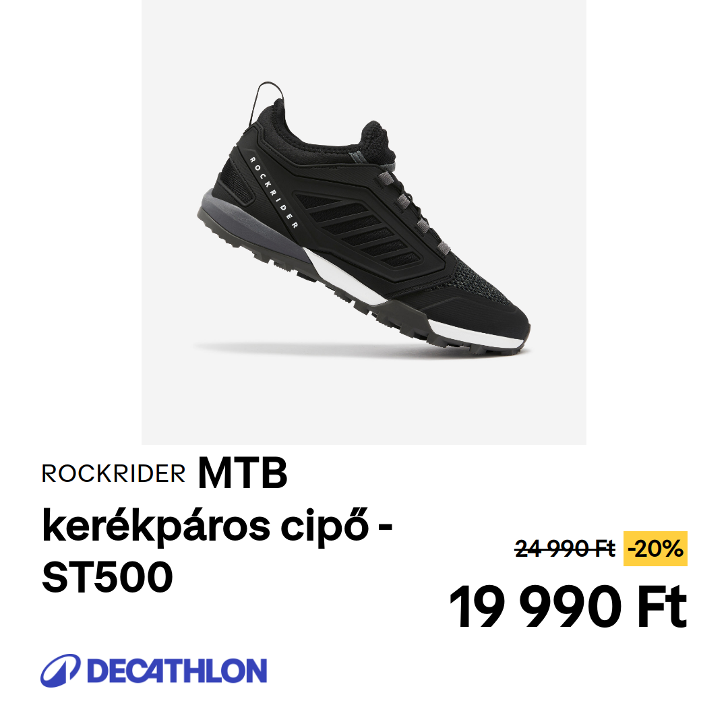Image resolution: width=728 pixels, height=728 pixels.
Task: Click the ST500 model name
Action: point(107,576)
